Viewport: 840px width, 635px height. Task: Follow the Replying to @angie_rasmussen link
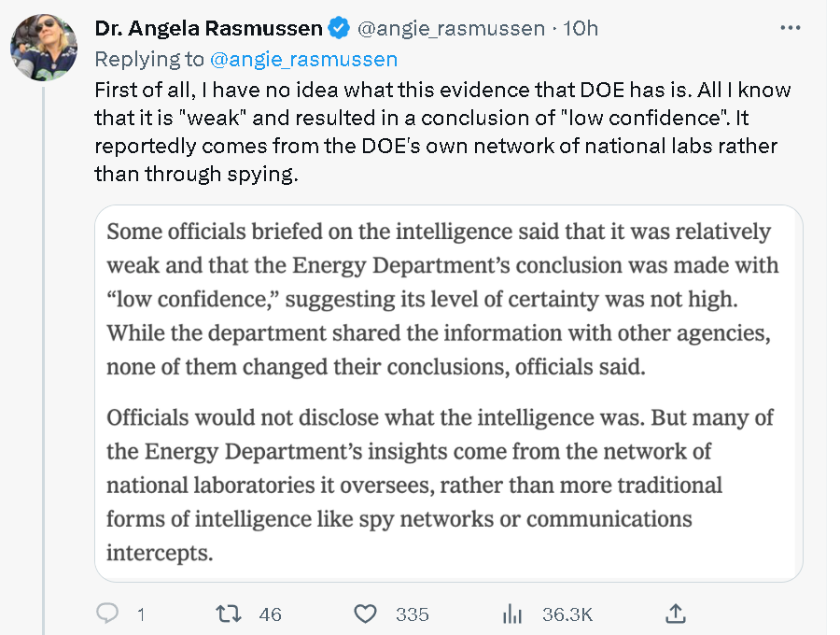click(x=304, y=60)
